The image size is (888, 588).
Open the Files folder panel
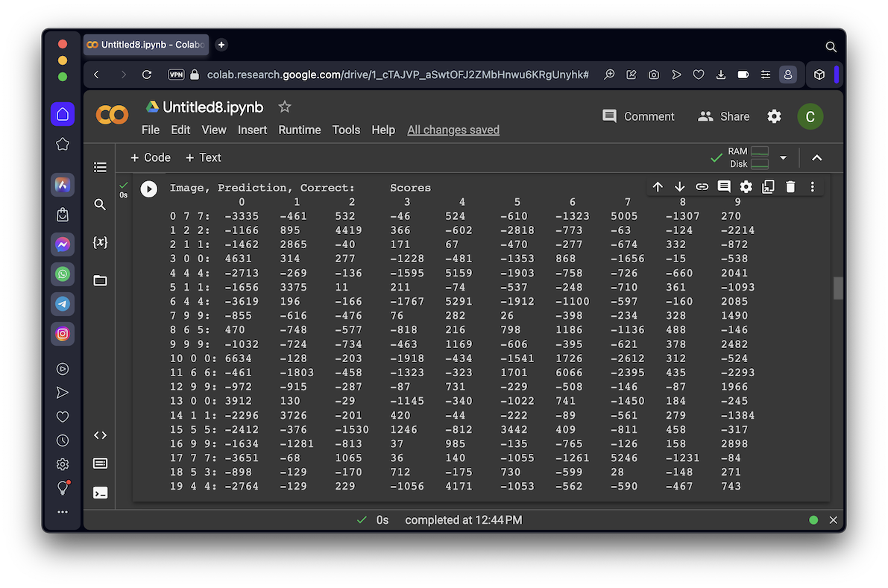tap(100, 281)
